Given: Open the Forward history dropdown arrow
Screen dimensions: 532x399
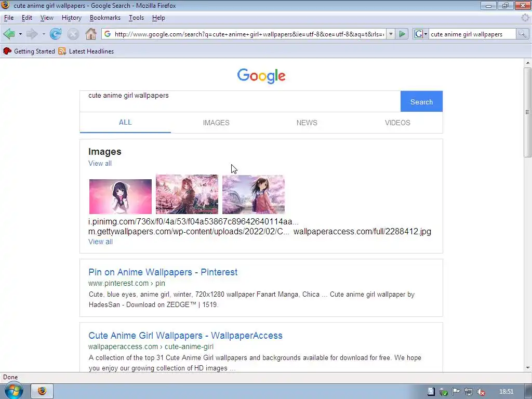Looking at the screenshot, I should (x=44, y=34).
